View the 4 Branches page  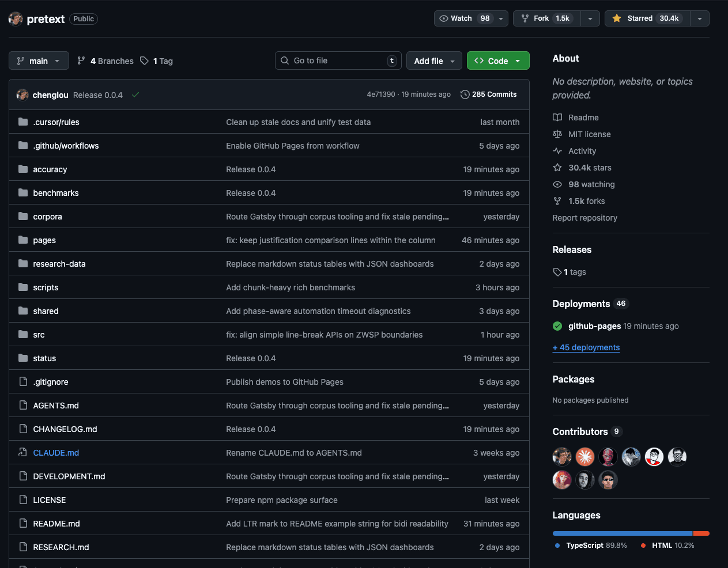[105, 61]
